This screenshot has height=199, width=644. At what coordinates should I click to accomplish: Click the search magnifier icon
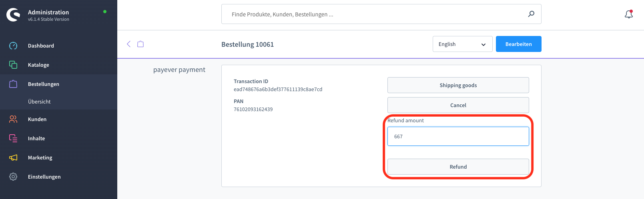point(531,14)
